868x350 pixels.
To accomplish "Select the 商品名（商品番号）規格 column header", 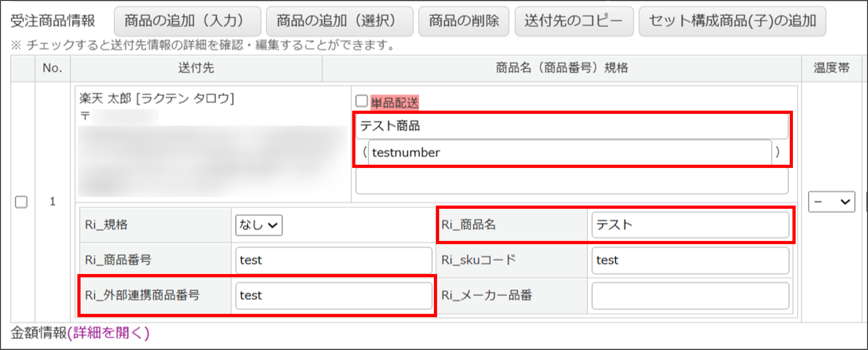I will click(x=562, y=68).
